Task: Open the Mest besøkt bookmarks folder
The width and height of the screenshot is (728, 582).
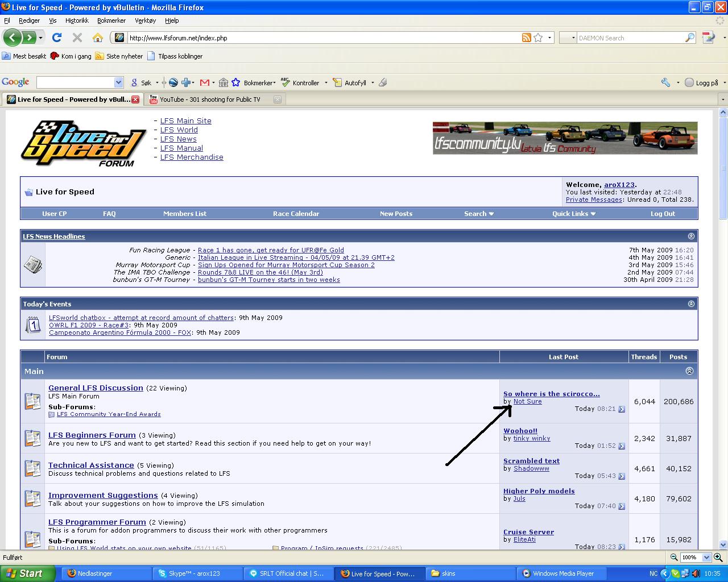Action: tap(24, 56)
